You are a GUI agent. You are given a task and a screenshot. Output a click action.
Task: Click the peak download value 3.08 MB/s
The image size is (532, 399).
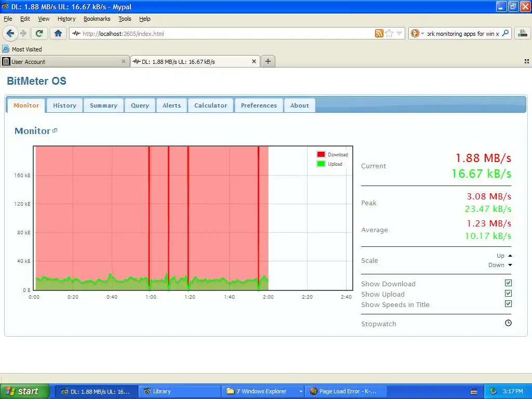point(489,196)
